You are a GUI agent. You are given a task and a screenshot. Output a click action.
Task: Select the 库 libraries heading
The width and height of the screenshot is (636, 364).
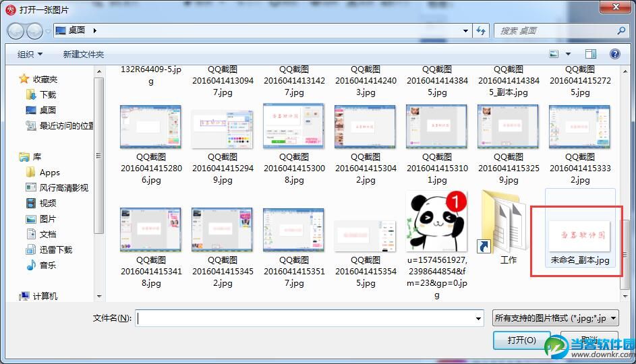pos(30,156)
